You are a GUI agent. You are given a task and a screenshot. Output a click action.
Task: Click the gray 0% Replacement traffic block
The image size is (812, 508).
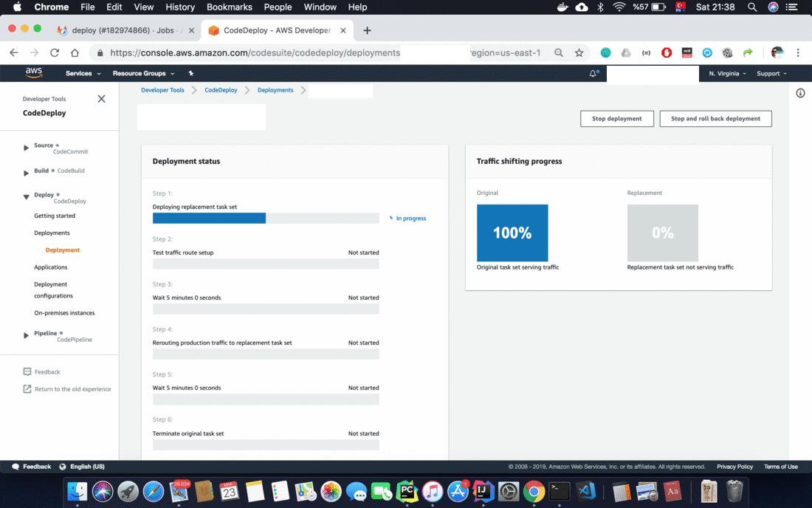[662, 233]
